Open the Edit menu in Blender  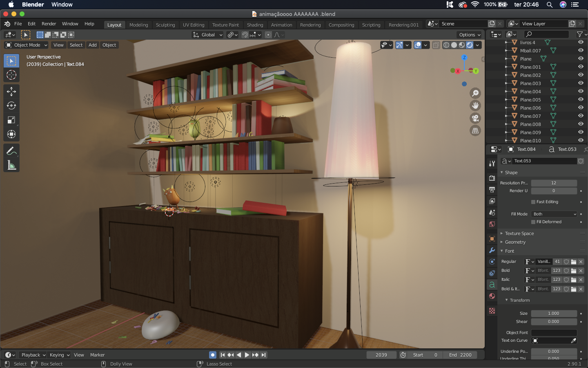coord(31,24)
